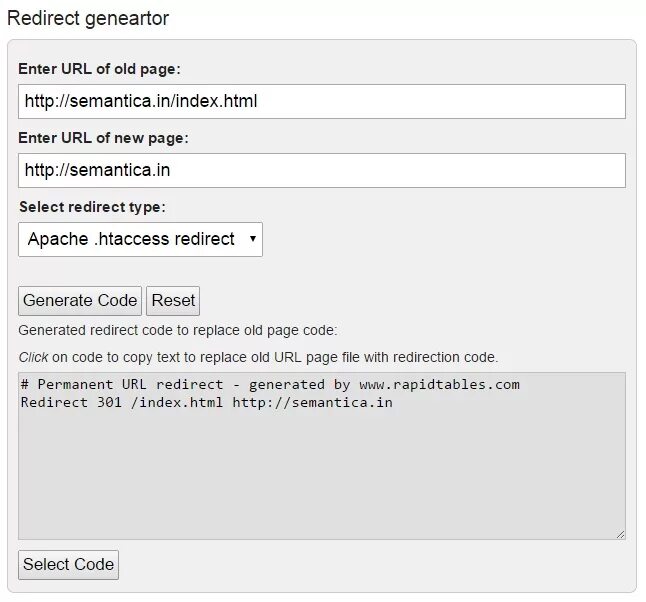646x602 pixels.
Task: Grab the code box resize handle
Action: click(x=620, y=535)
